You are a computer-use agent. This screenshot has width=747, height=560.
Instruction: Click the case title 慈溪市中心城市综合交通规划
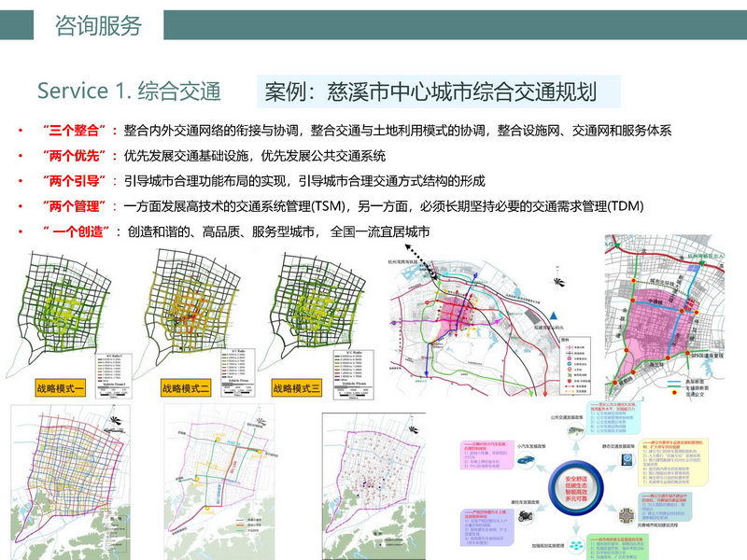[x=461, y=91]
